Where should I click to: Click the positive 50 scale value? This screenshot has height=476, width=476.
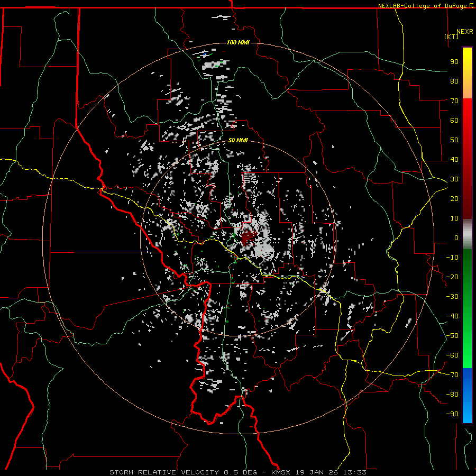click(x=454, y=140)
